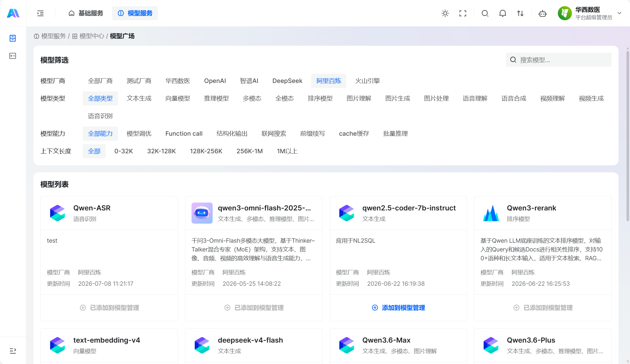Switch to 基础服务 top tab
This screenshot has width=630, height=364.
pos(86,13)
